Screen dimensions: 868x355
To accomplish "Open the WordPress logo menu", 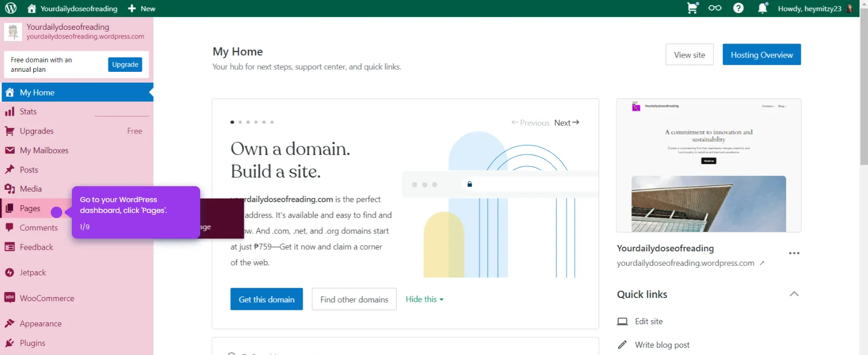I will (10, 8).
